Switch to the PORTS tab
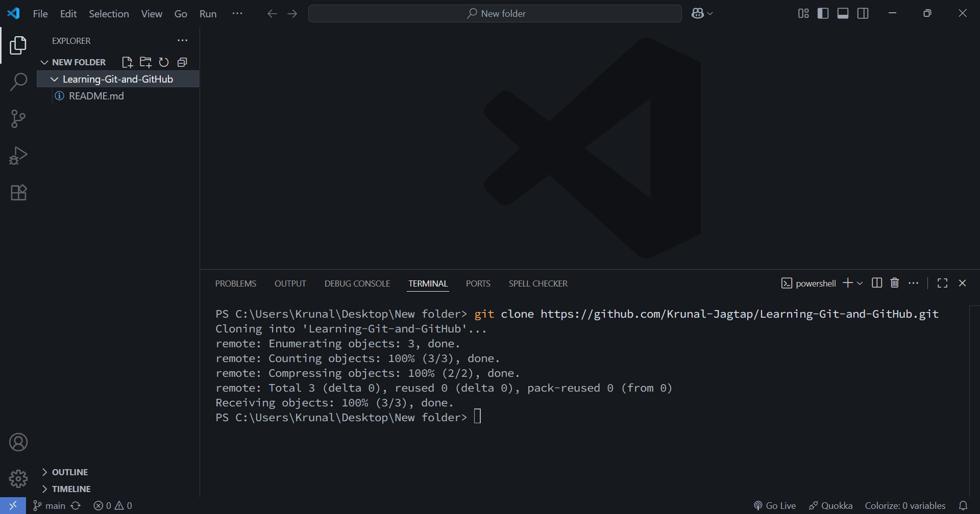This screenshot has width=980, height=514. point(478,284)
